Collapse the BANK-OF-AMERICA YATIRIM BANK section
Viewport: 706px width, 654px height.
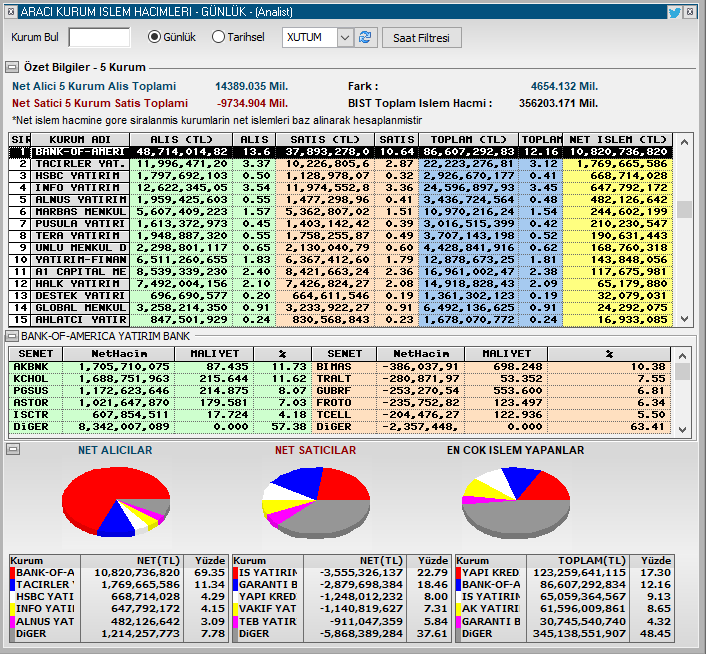click(x=12, y=336)
